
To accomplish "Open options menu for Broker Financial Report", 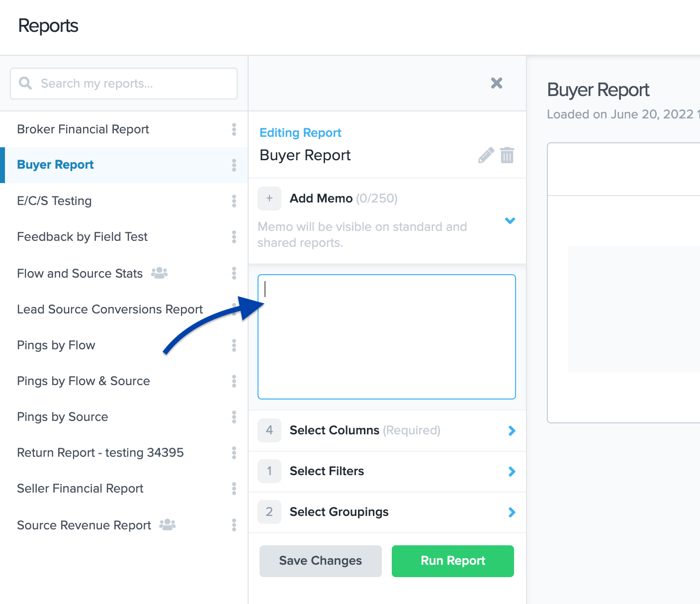I will point(234,129).
